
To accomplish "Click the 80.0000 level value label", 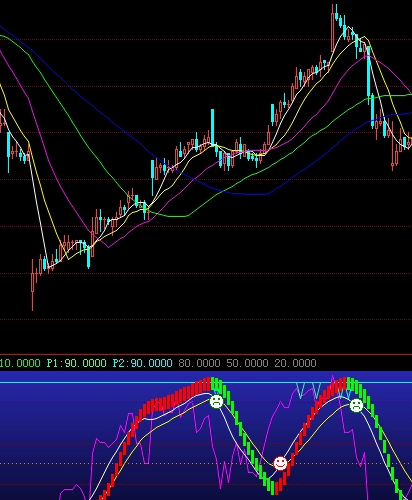I will tap(199, 363).
